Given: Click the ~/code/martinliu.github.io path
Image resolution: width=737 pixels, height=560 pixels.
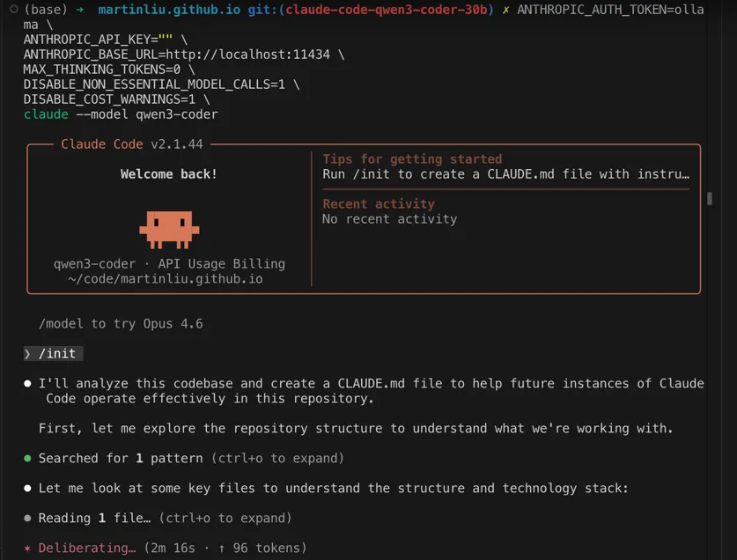Looking at the screenshot, I should [x=166, y=278].
